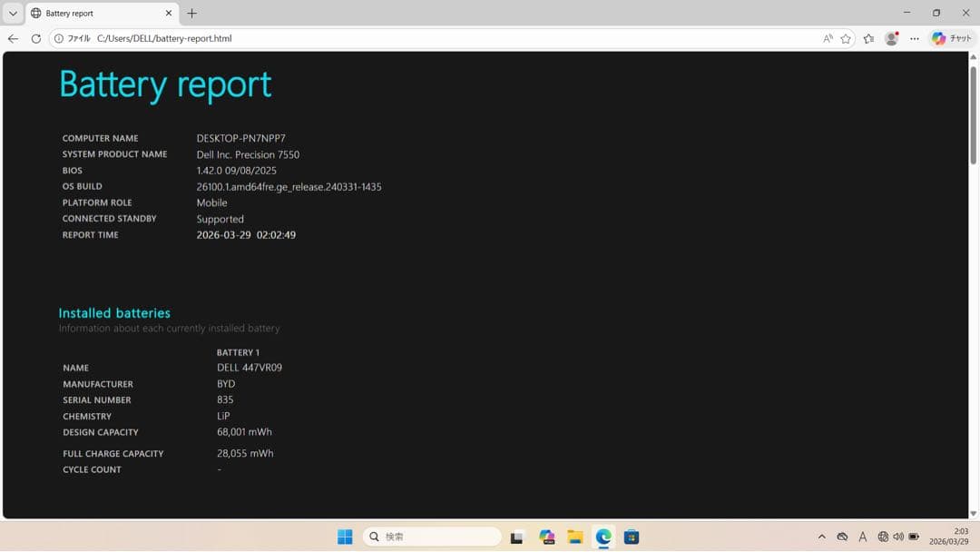The image size is (980, 552).
Task: Open the Copilot chat button
Action: click(x=951, y=39)
